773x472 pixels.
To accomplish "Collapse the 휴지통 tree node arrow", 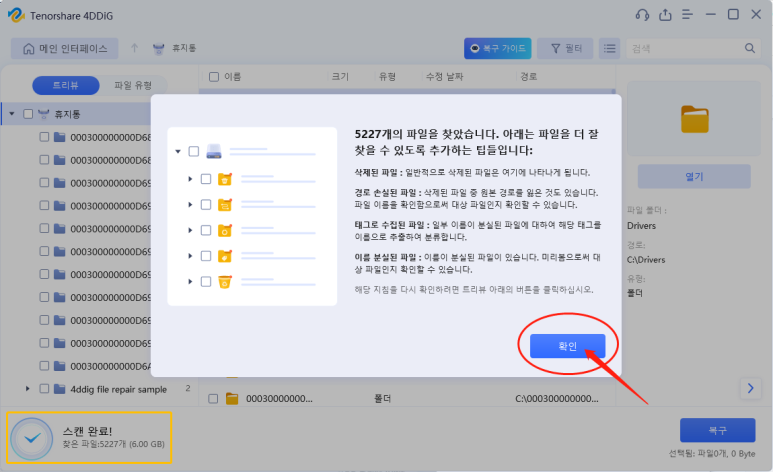I will point(12,114).
